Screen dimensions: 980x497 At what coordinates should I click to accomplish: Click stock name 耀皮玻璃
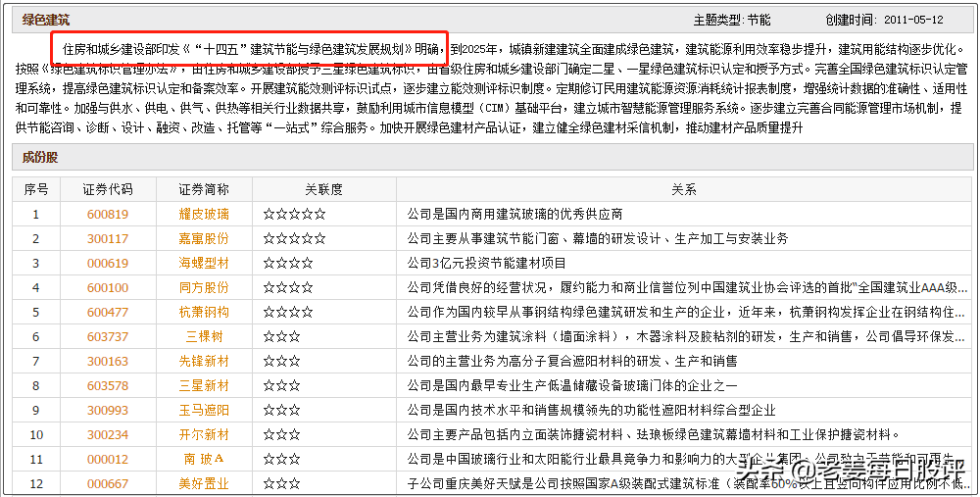click(204, 215)
